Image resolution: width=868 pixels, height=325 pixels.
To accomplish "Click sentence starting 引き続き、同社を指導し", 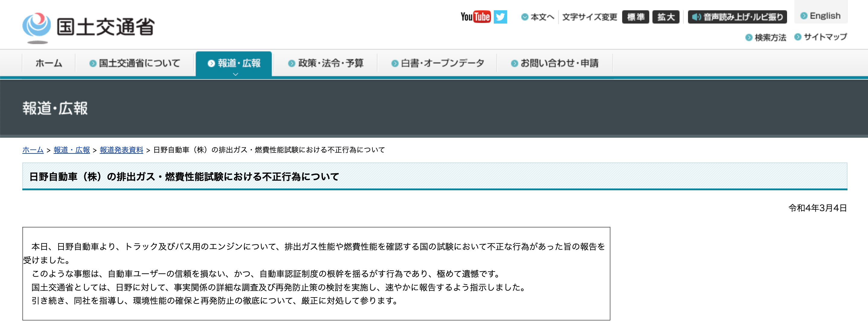I will (215, 301).
